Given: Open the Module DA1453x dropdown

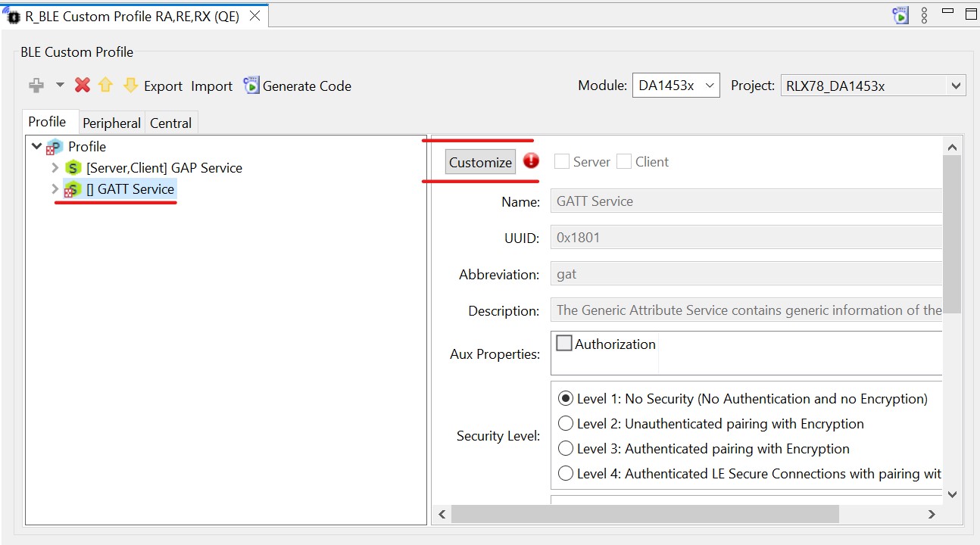Looking at the screenshot, I should pos(676,86).
